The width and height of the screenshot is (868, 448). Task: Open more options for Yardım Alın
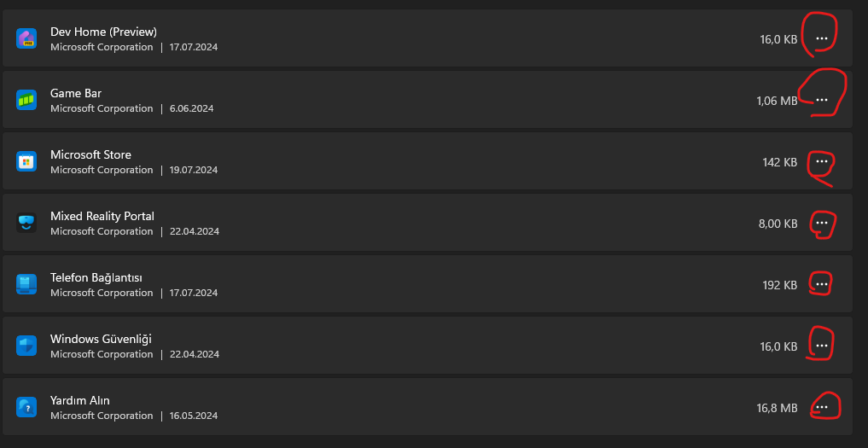tap(821, 408)
